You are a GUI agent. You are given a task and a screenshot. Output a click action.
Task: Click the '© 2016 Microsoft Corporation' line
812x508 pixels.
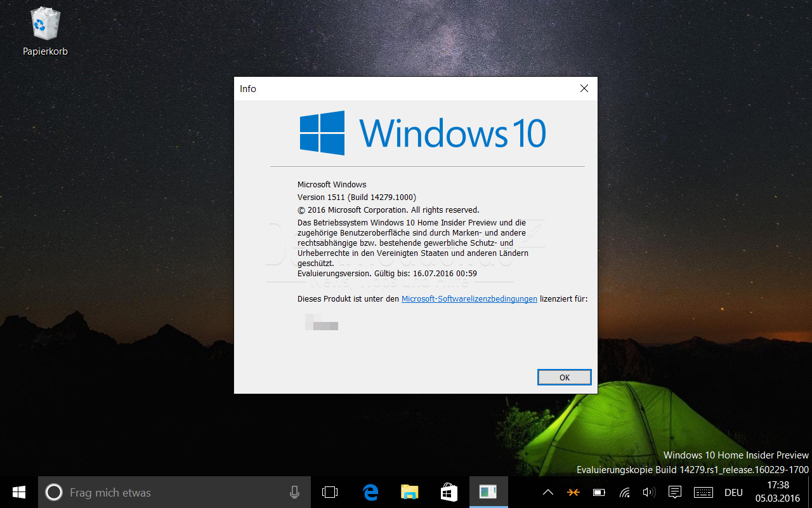point(388,210)
